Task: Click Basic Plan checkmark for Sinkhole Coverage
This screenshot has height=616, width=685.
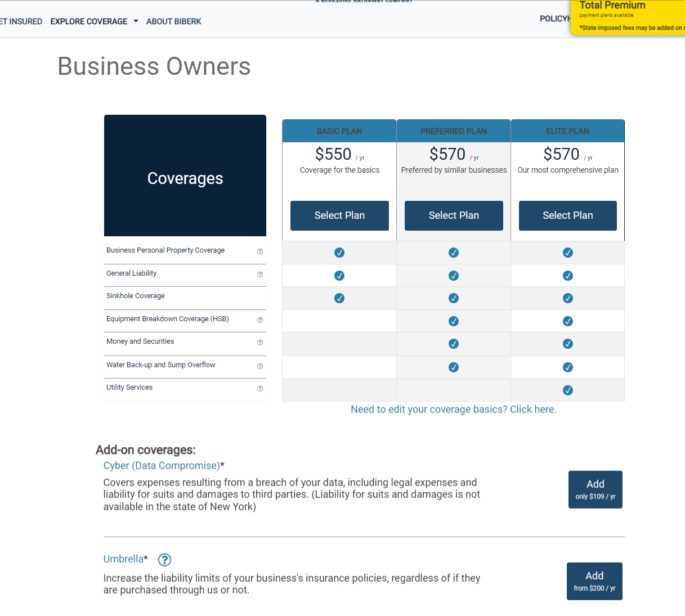Action: click(x=339, y=298)
